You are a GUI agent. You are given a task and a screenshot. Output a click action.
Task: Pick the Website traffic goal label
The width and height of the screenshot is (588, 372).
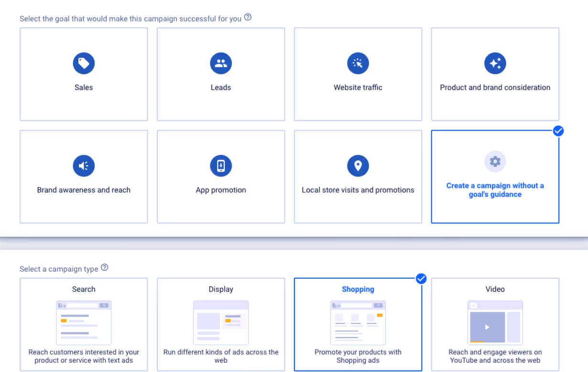click(x=358, y=88)
